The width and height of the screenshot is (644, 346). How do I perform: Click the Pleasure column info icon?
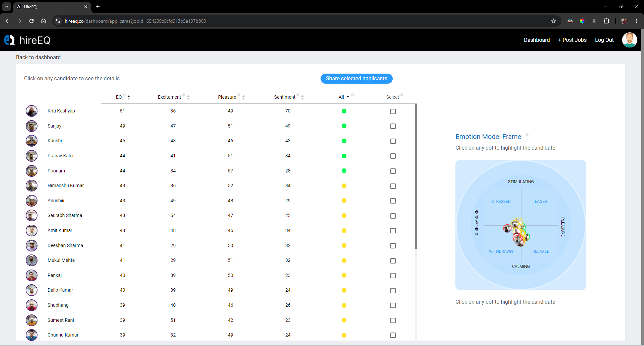(239, 95)
